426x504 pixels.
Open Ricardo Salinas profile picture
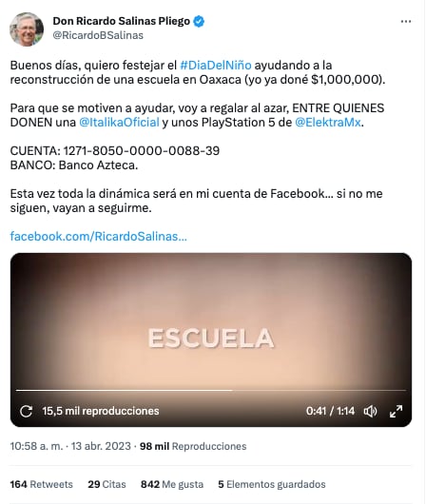(27, 29)
